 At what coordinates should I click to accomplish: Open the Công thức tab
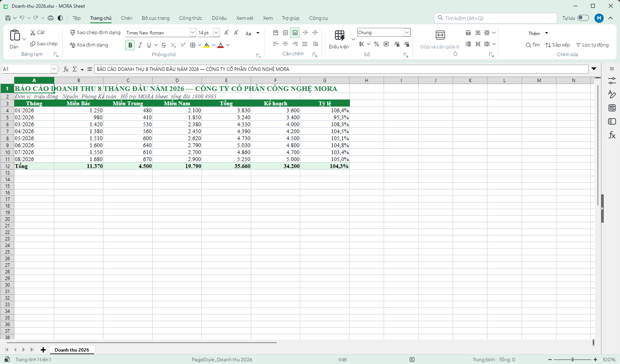[191, 18]
